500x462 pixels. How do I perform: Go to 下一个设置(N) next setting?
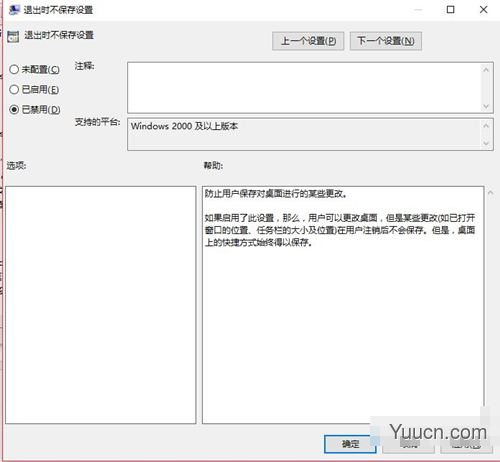pos(386,41)
